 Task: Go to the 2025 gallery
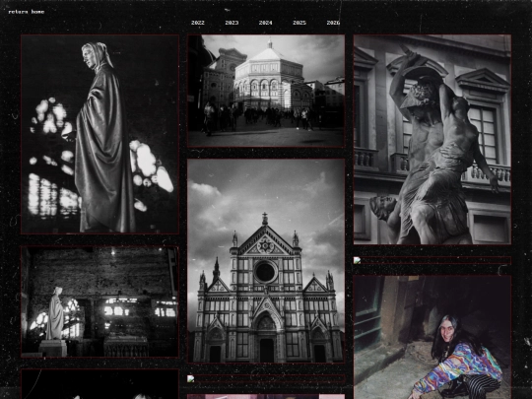(299, 23)
